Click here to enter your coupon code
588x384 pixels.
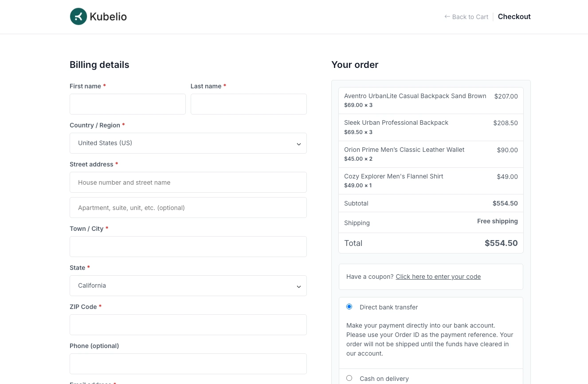pyautogui.click(x=438, y=276)
